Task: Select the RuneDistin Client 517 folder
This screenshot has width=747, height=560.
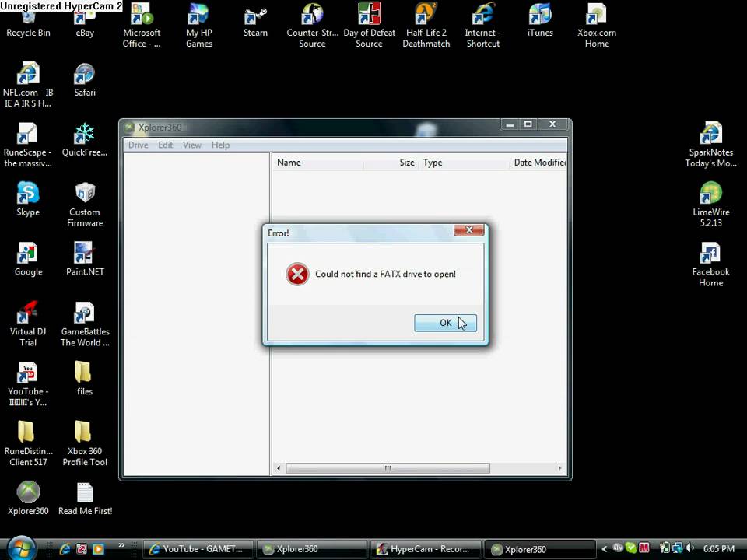Action: click(x=28, y=444)
